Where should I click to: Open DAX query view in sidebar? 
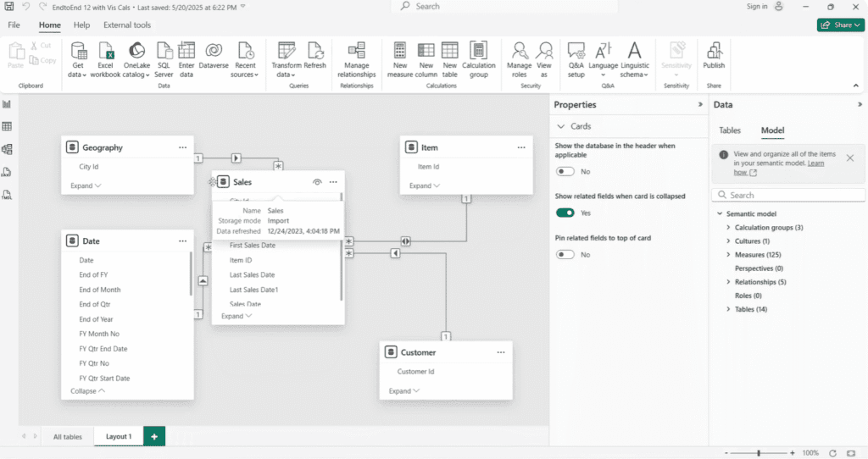(x=7, y=172)
